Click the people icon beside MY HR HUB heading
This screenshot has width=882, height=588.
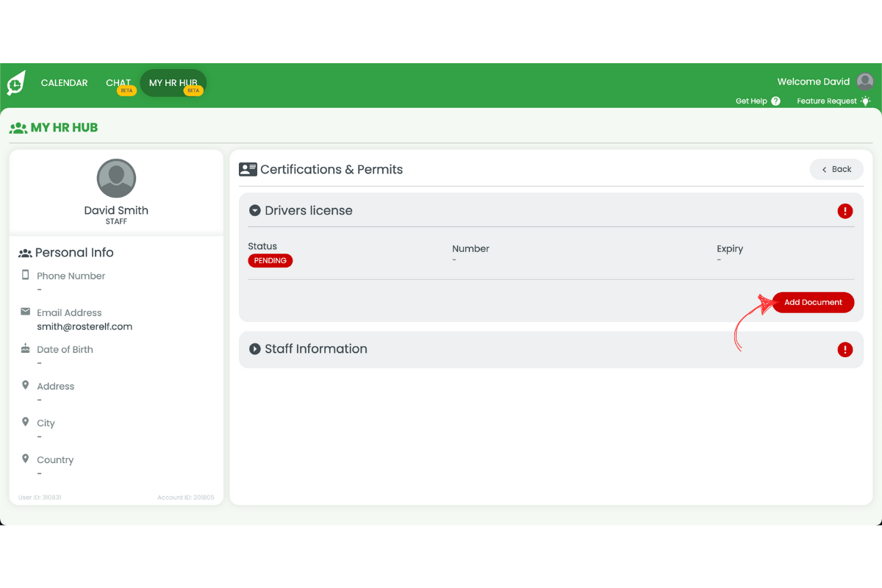click(18, 127)
